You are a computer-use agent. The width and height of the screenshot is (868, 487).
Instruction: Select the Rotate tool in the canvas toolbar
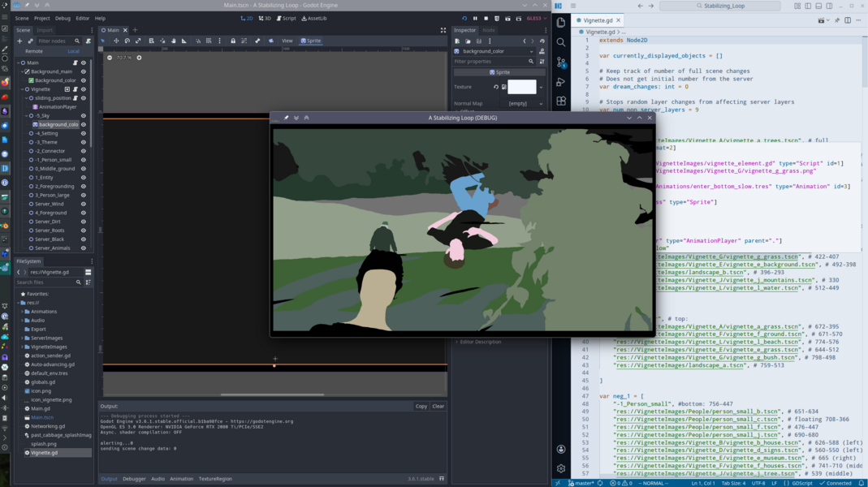pos(127,39)
